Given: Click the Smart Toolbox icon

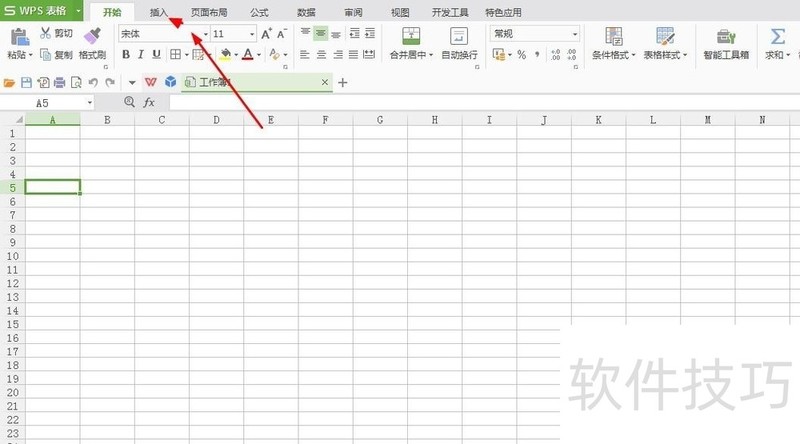Looking at the screenshot, I should coord(726,36).
